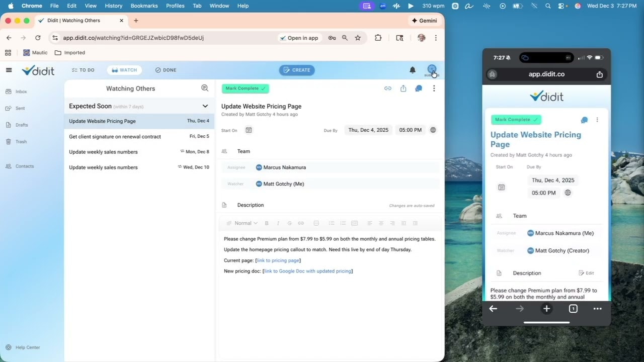The image size is (644, 362).
Task: Click the CREATE button
Action: pyautogui.click(x=297, y=70)
